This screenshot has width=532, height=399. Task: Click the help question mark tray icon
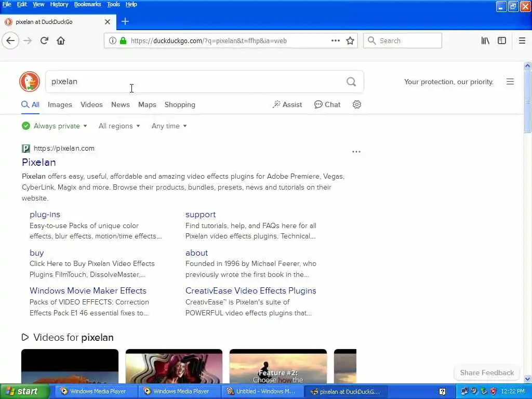[443, 392]
